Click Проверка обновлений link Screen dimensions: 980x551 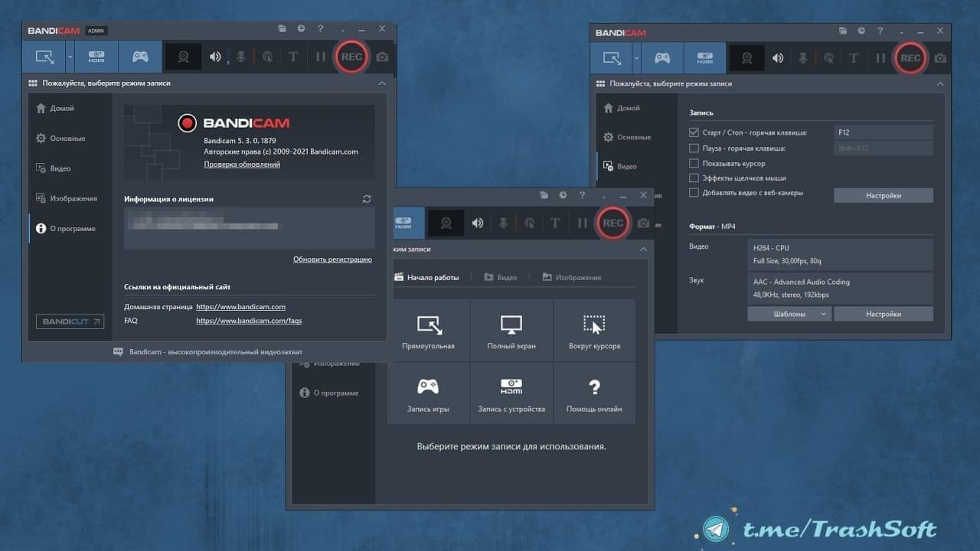pos(242,165)
